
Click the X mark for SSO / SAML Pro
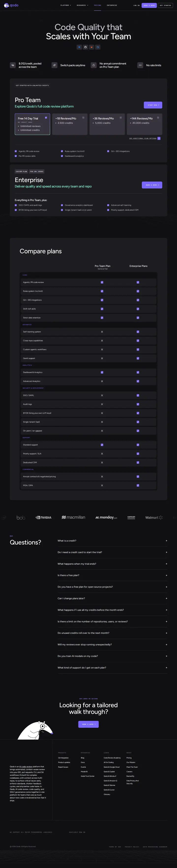coord(102,396)
